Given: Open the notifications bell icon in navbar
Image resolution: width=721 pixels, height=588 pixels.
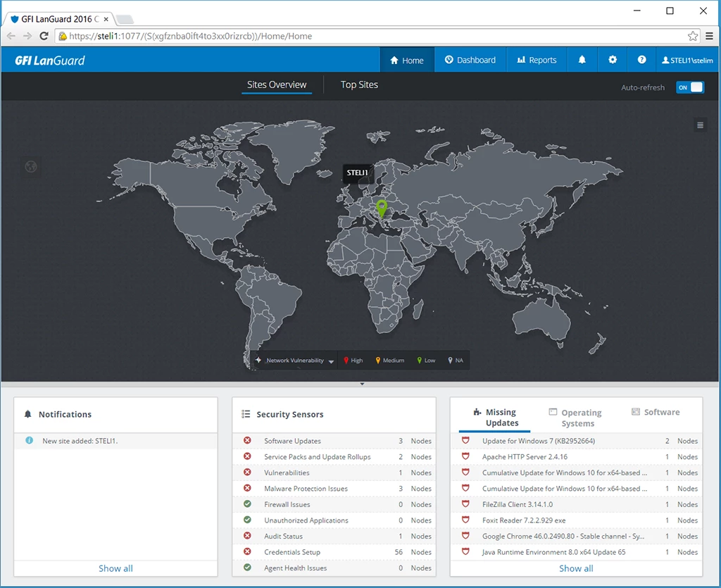Looking at the screenshot, I should [x=582, y=60].
